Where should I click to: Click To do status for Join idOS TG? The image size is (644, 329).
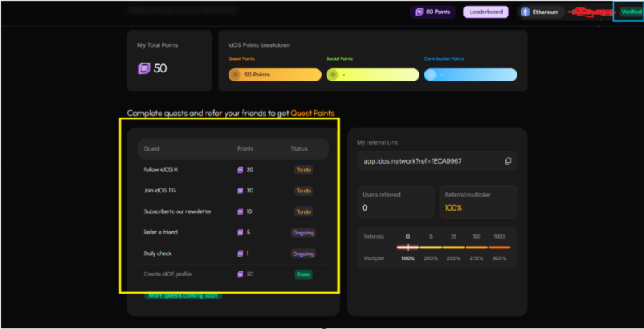click(303, 191)
